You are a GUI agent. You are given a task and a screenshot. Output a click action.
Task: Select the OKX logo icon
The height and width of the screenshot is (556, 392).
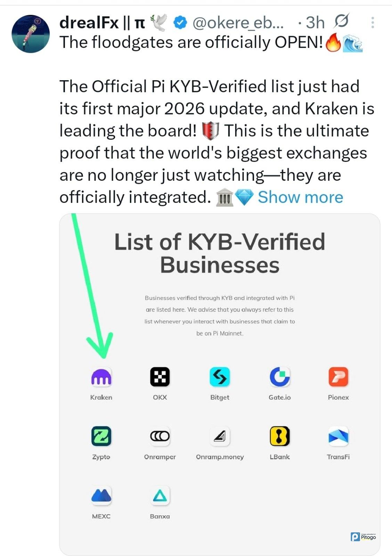(160, 377)
